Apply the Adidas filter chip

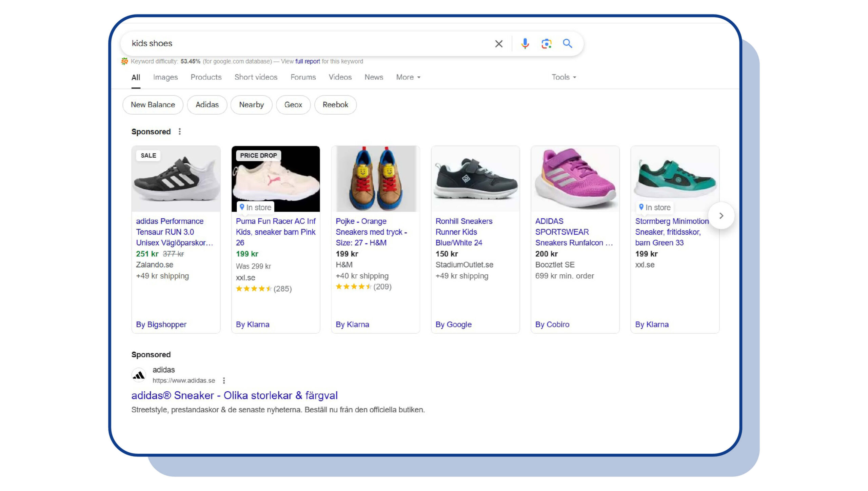(x=207, y=105)
